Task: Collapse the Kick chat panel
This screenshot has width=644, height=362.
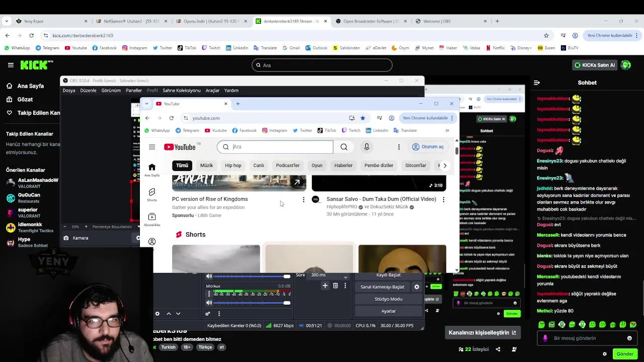Action: coord(537,82)
